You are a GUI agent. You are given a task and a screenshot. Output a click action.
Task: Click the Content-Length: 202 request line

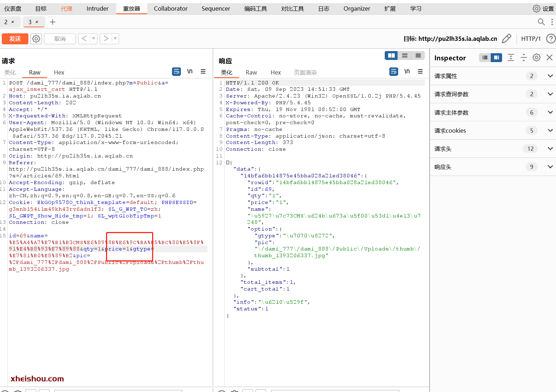[43, 103]
